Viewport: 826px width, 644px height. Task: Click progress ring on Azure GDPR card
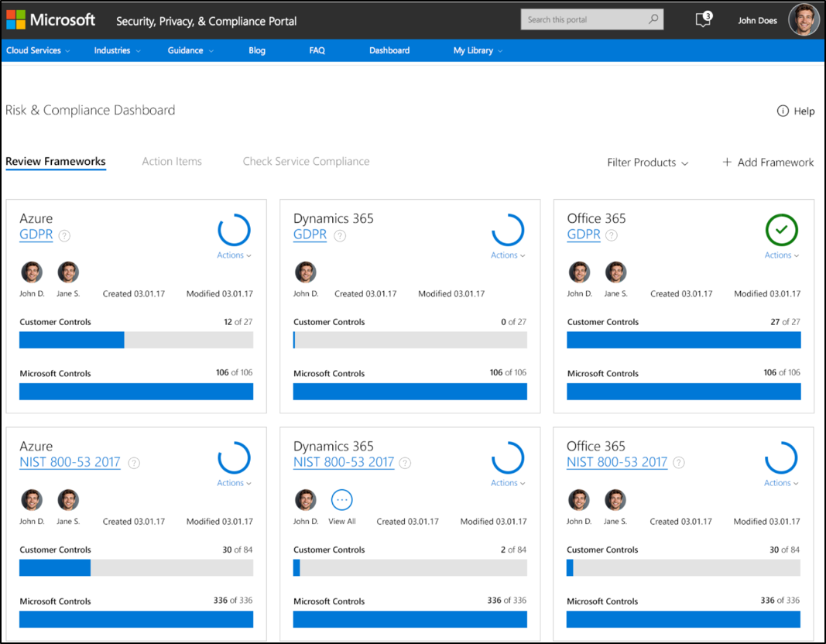point(234,230)
